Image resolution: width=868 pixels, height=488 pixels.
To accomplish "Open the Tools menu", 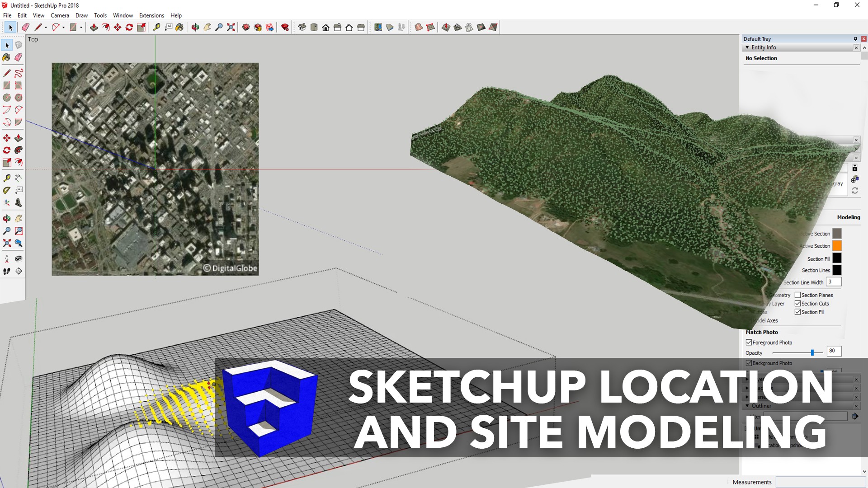I will (100, 15).
